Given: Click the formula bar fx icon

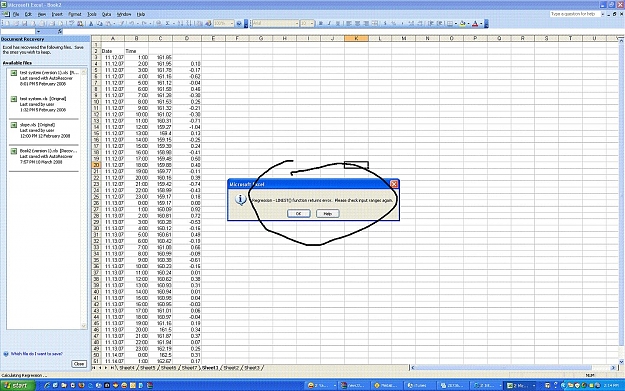Looking at the screenshot, I should (x=60, y=31).
